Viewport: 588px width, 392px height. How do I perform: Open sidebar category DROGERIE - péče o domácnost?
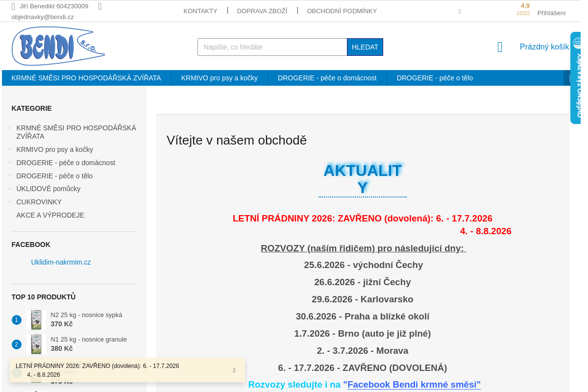66,163
